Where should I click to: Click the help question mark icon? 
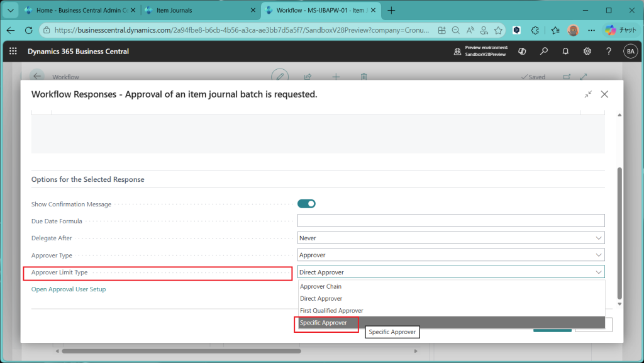(608, 52)
